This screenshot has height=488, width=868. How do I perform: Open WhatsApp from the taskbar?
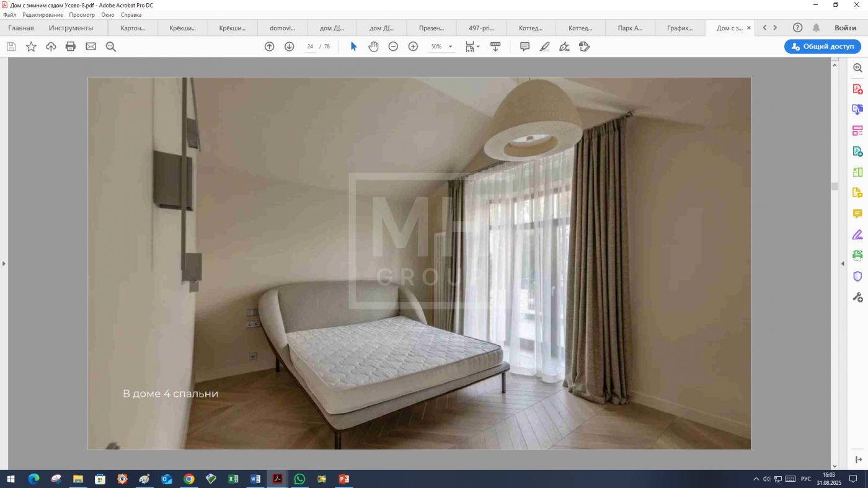(299, 479)
